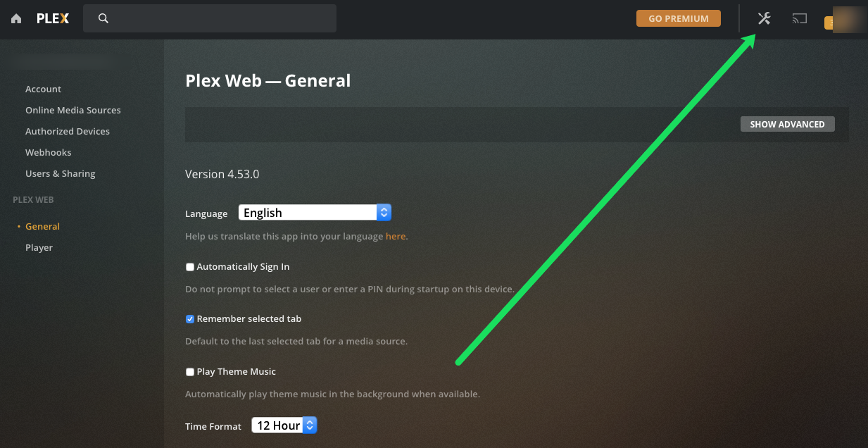Screen dimensions: 868x448
Task: Select General under Plex Web
Action: [42, 226]
